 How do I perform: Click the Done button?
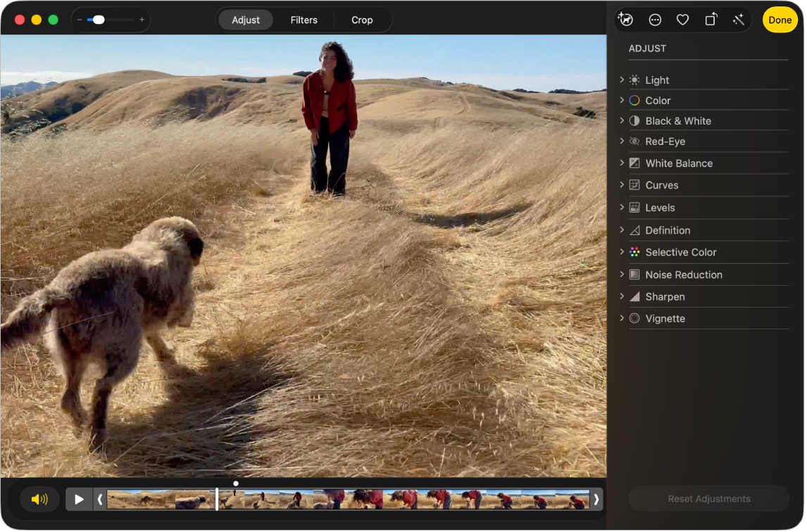pyautogui.click(x=780, y=20)
